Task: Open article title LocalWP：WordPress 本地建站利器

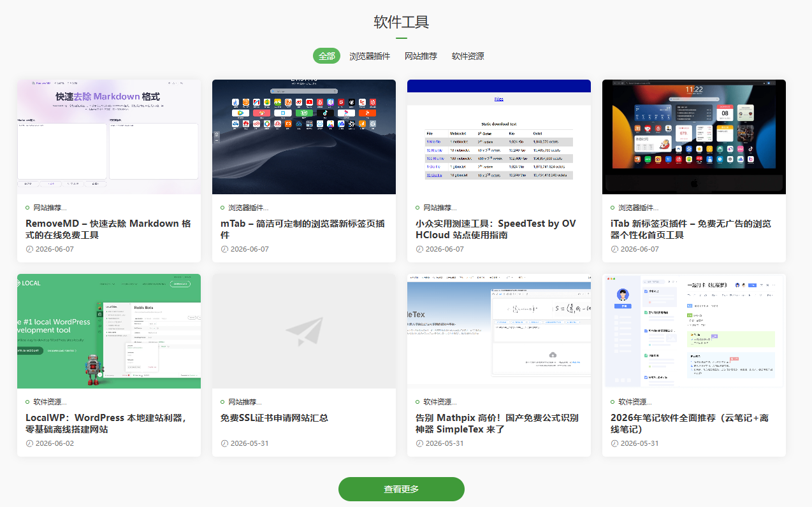Action: (x=106, y=424)
